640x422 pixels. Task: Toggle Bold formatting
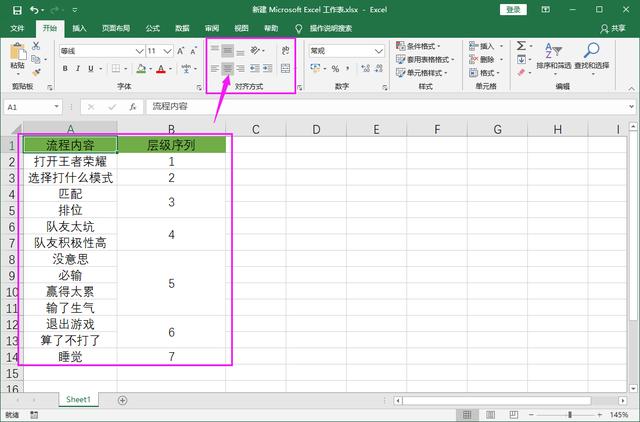point(64,68)
